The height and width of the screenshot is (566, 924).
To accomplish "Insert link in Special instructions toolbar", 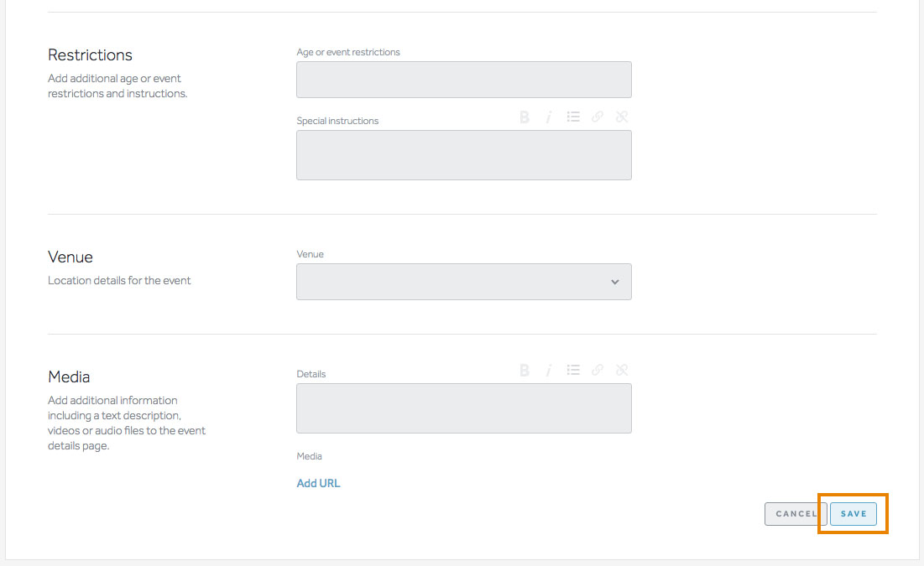I will [598, 117].
